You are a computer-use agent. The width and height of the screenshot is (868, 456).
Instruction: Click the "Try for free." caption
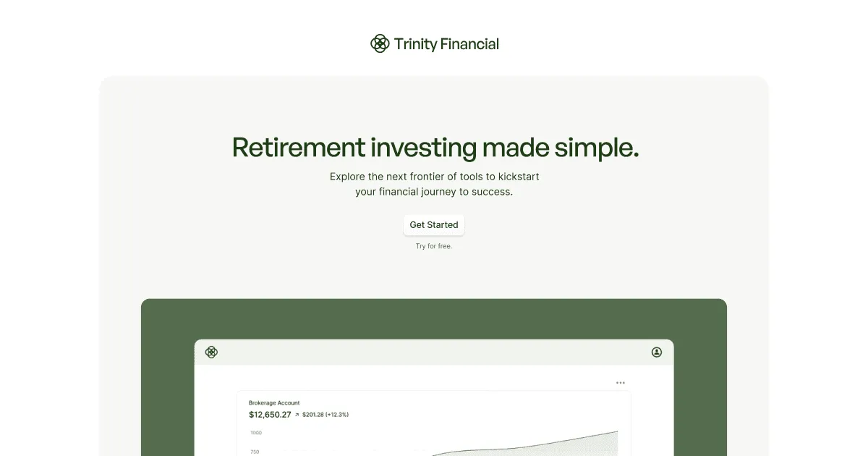pyautogui.click(x=434, y=246)
